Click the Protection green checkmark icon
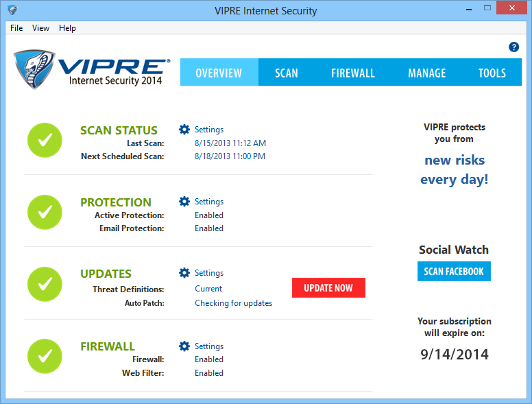532x404 pixels. (x=45, y=212)
